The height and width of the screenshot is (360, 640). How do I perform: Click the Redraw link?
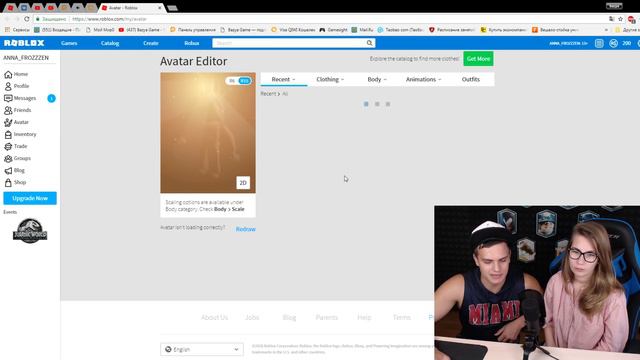click(x=246, y=229)
